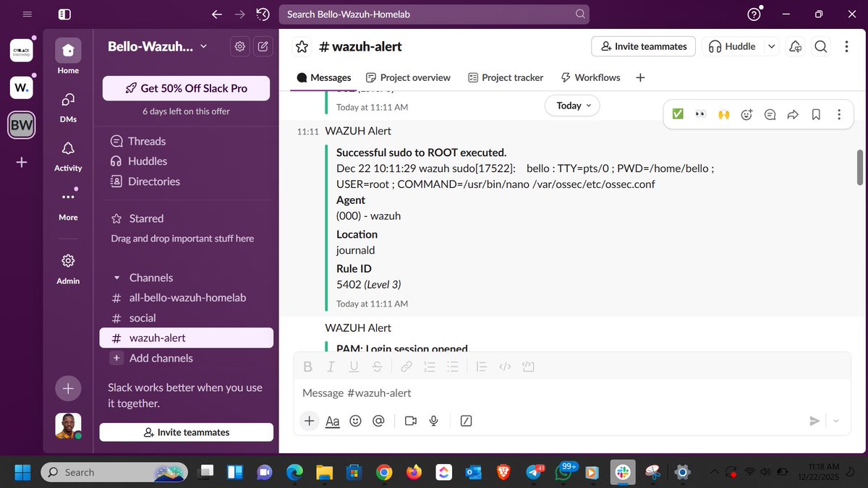Record an audio clip with microphone
868x488 pixels.
pyautogui.click(x=434, y=421)
